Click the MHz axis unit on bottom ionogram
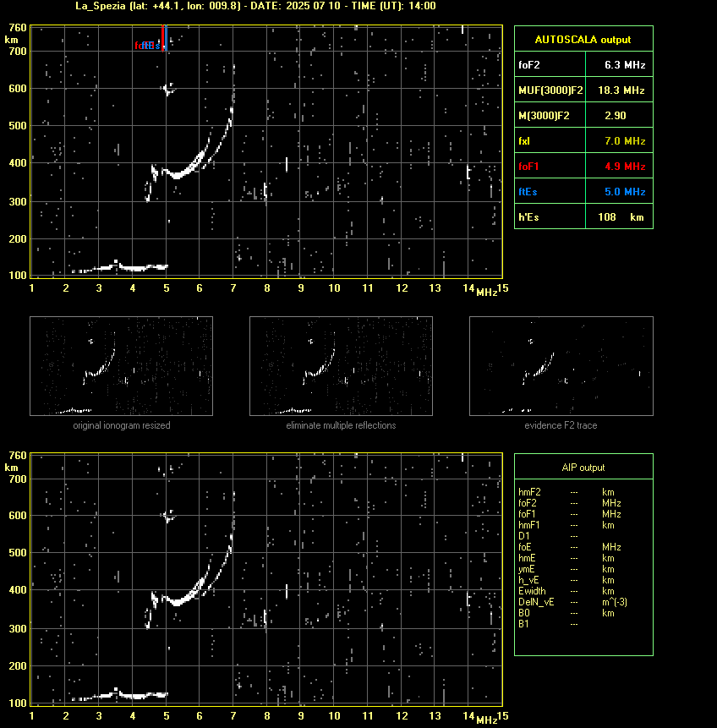 [487, 720]
